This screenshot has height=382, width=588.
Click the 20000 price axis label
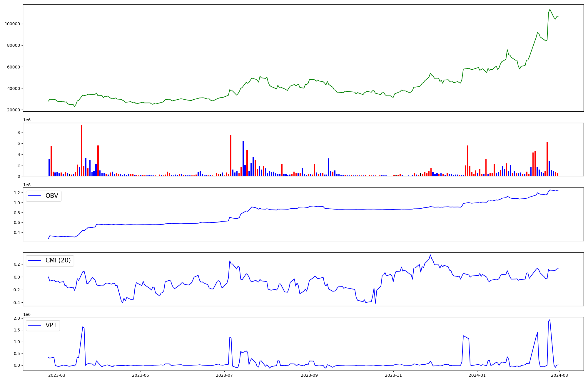click(14, 110)
